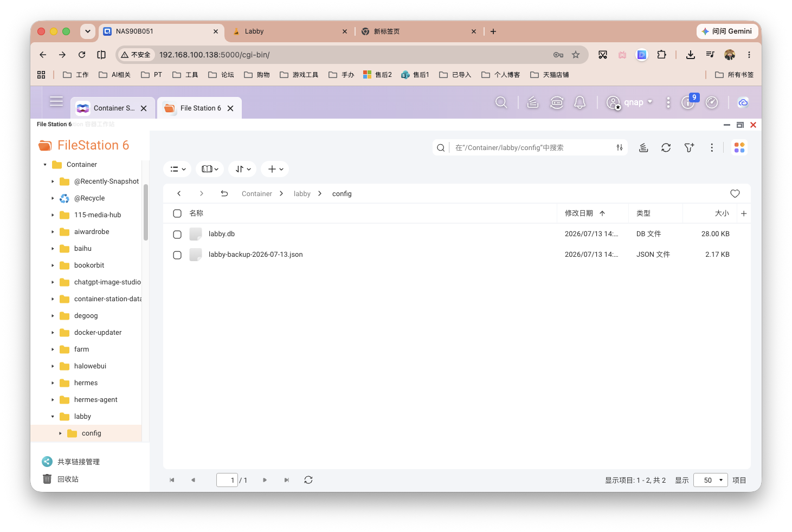Viewport: 792px width, 532px height.
Task: Click the search field for config folder
Action: (x=532, y=147)
